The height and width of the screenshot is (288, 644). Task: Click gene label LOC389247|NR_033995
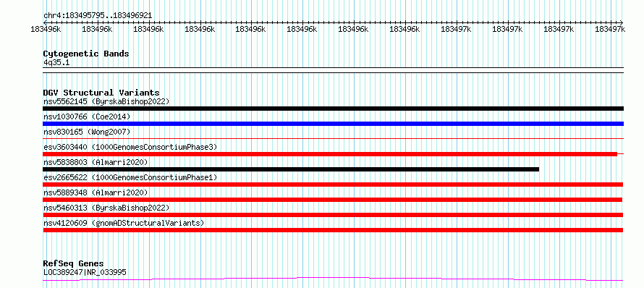pyautogui.click(x=85, y=272)
